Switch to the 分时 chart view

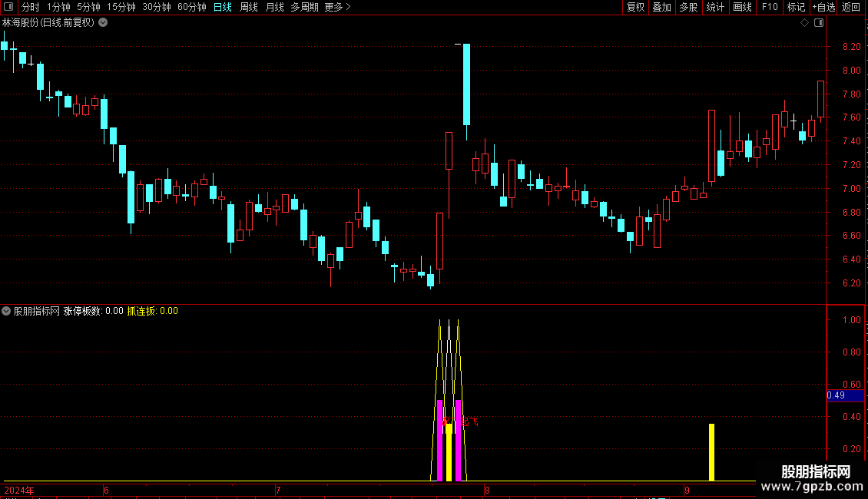[x=31, y=7]
